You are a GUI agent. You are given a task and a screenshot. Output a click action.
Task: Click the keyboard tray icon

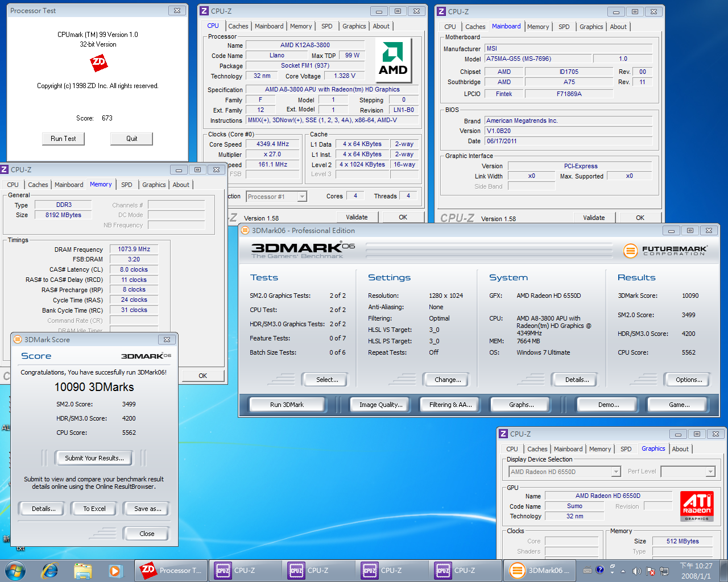(x=588, y=571)
